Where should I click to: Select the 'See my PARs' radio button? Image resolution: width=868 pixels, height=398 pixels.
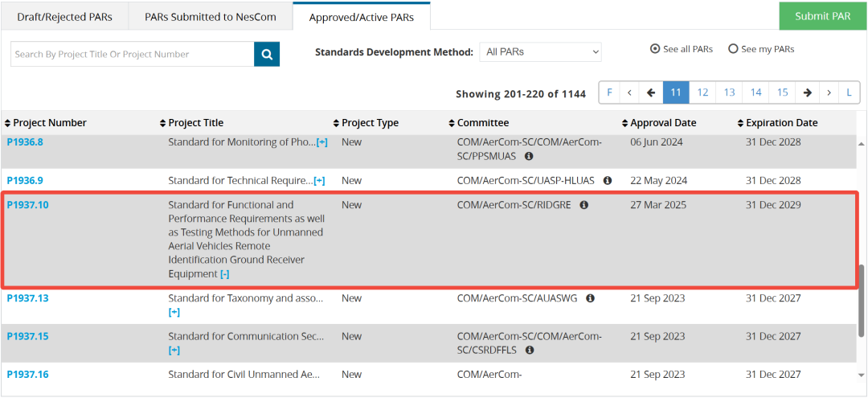tap(733, 49)
